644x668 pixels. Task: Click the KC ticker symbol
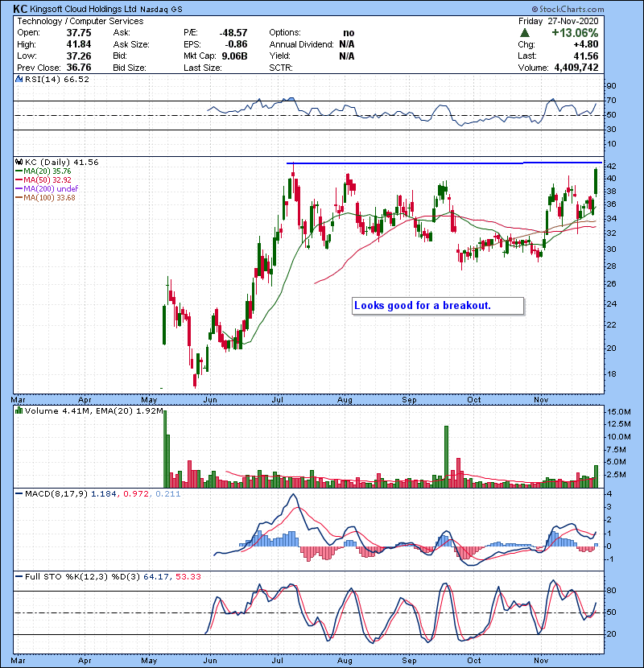click(20, 9)
